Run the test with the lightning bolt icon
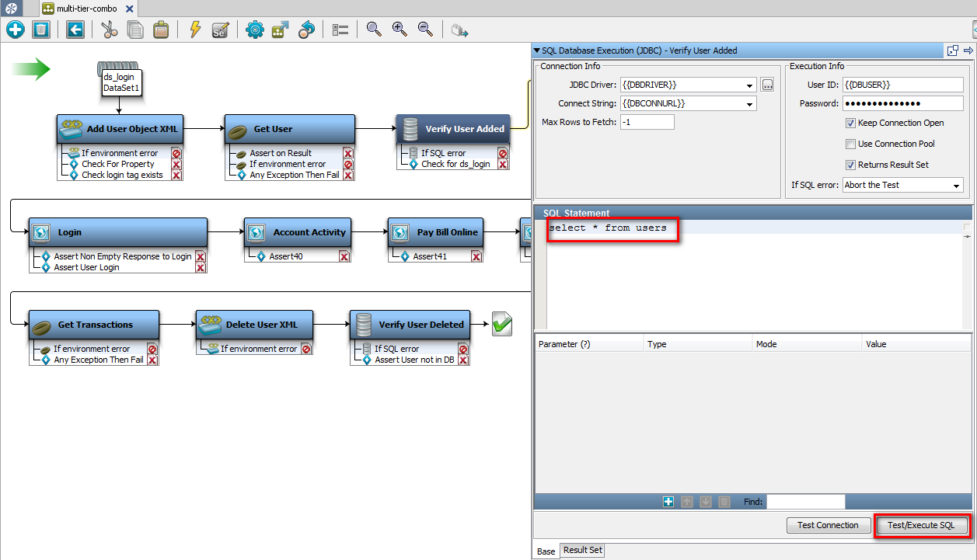The height and width of the screenshot is (560, 977). [x=194, y=30]
